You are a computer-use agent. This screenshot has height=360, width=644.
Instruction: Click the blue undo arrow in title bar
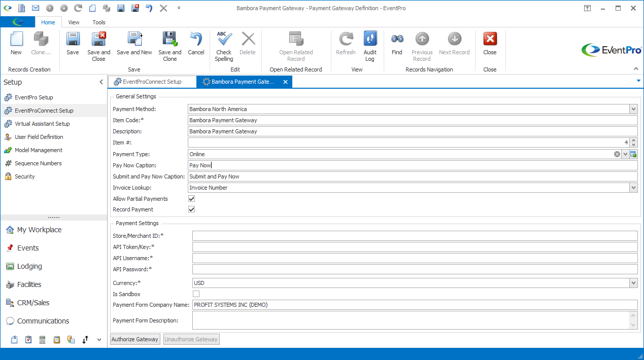click(149, 8)
